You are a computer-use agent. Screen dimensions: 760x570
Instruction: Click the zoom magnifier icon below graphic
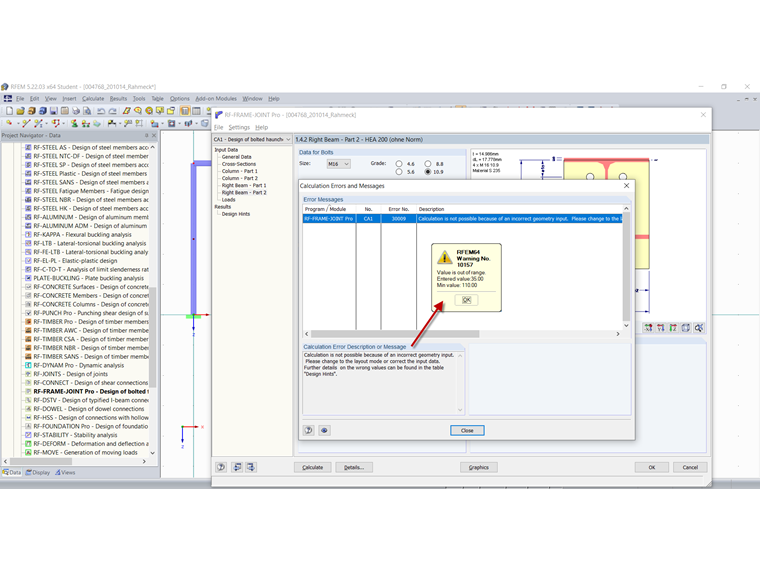coord(698,328)
